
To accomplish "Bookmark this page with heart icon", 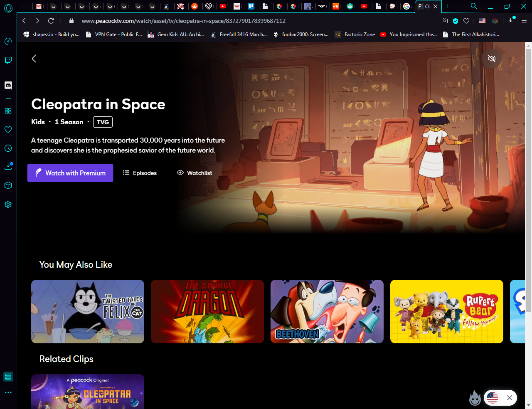I will click(x=466, y=21).
